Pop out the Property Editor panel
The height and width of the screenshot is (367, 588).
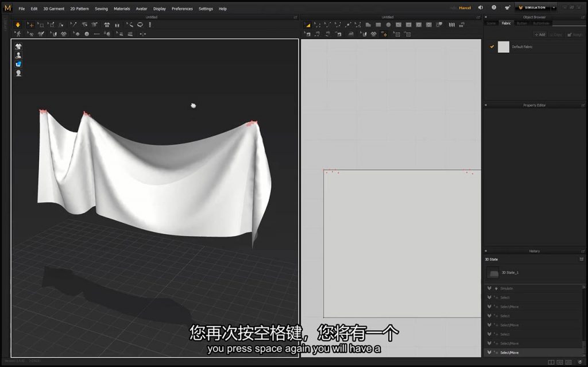[583, 106]
